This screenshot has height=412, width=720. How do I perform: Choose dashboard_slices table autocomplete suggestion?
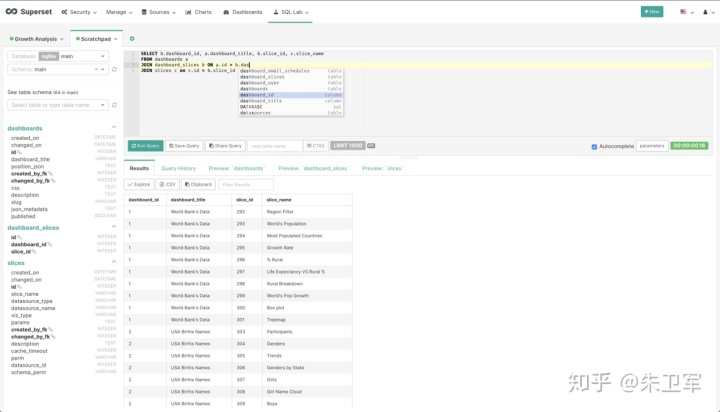(291, 77)
